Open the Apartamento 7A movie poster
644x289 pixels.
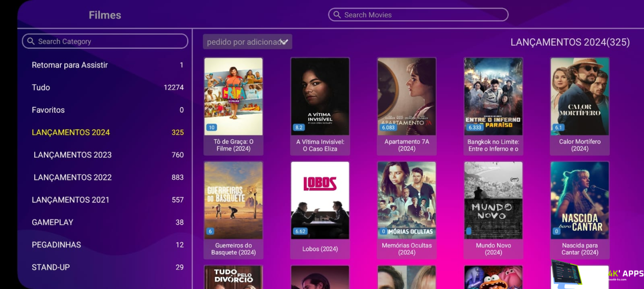point(407,97)
